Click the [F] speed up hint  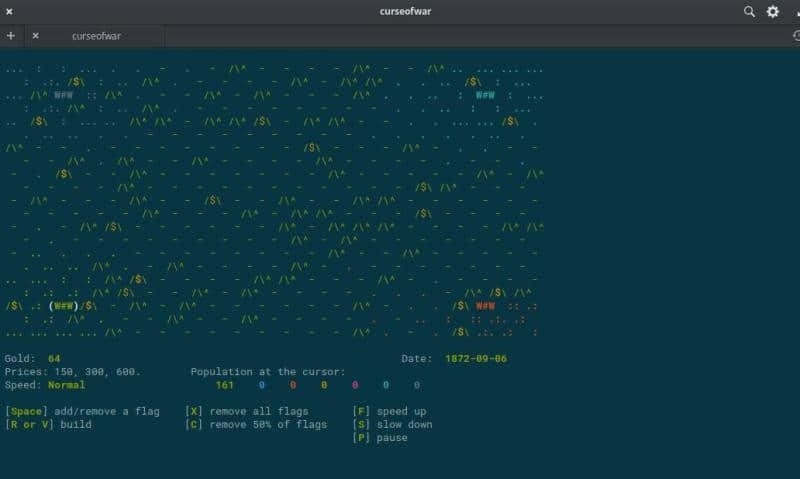(390, 411)
